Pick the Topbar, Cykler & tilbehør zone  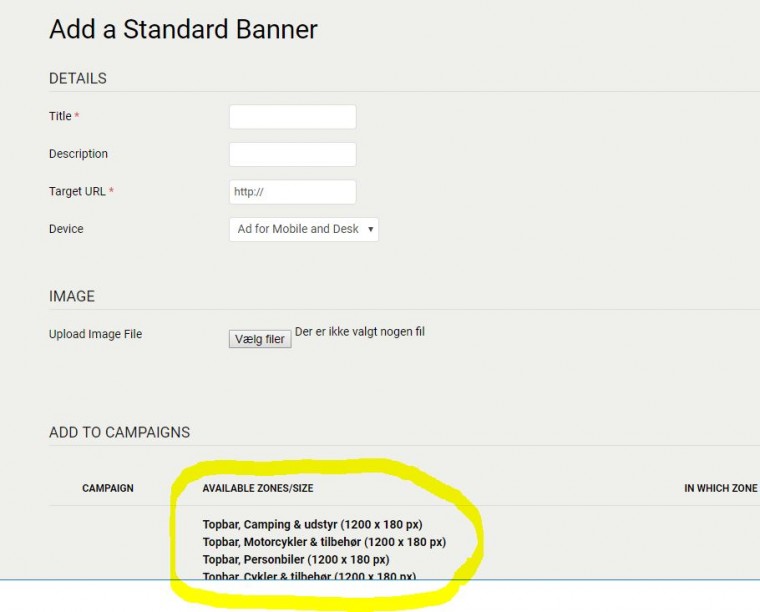click(309, 576)
